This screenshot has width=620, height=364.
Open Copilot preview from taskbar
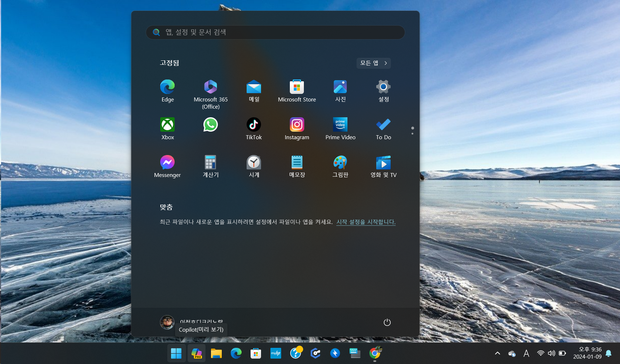pos(197,353)
